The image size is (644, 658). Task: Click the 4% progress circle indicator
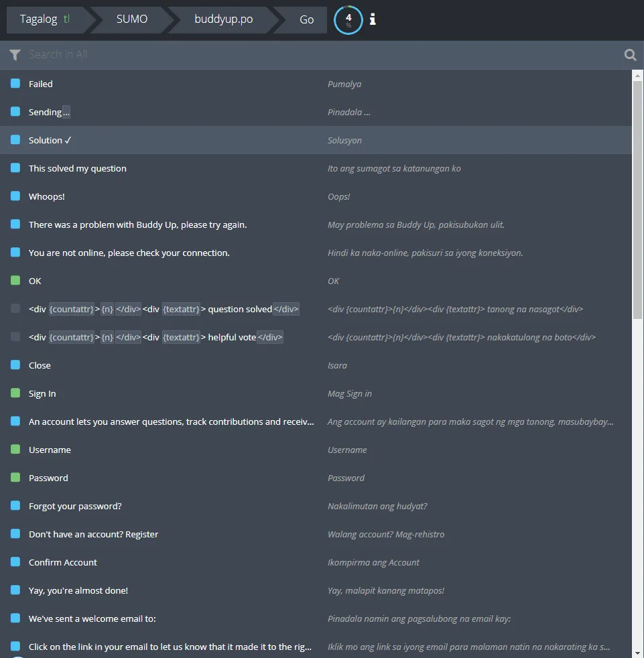coord(348,19)
